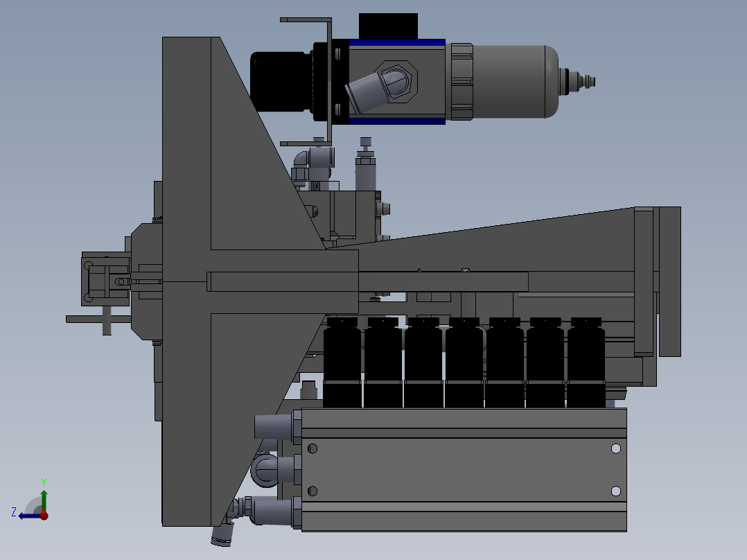
Task: Click the green Y axis arrow on triad
Action: tap(44, 500)
